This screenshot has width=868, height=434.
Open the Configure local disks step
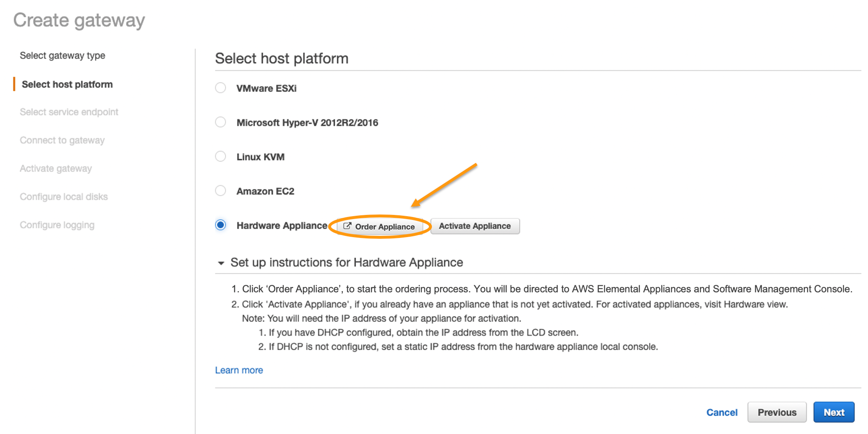[x=64, y=196]
